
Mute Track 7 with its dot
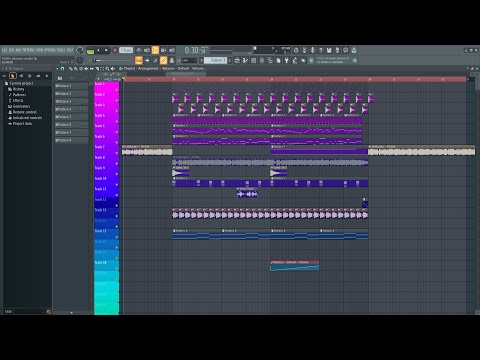click(x=117, y=153)
